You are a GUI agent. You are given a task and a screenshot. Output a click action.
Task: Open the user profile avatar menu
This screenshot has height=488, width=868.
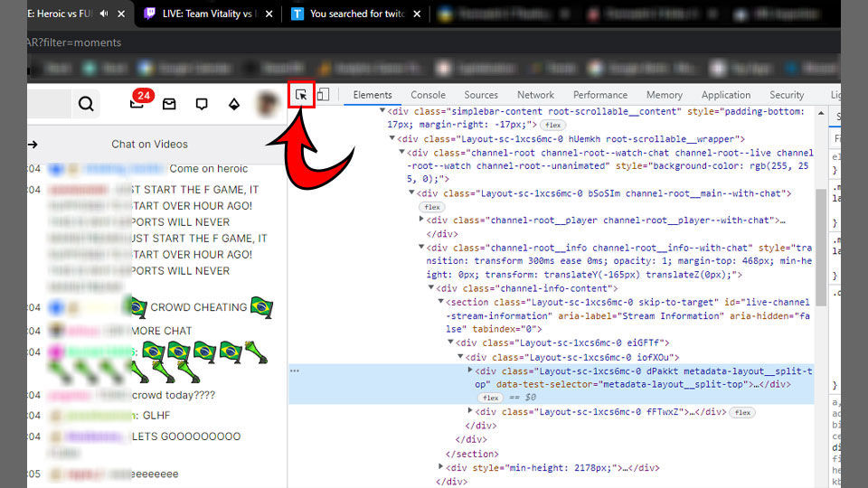point(268,103)
